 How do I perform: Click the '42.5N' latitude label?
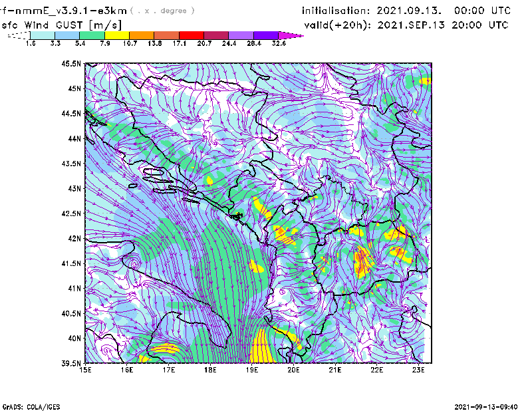(71, 213)
